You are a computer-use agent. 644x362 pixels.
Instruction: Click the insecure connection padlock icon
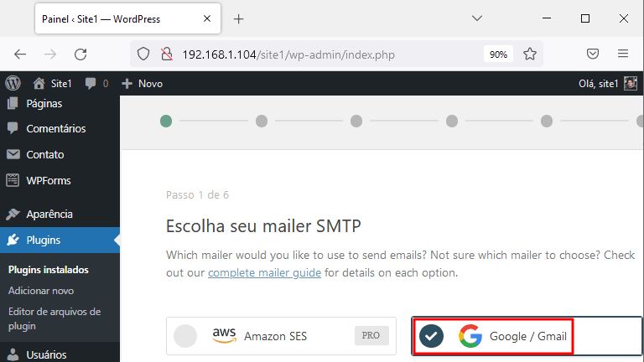[167, 54]
